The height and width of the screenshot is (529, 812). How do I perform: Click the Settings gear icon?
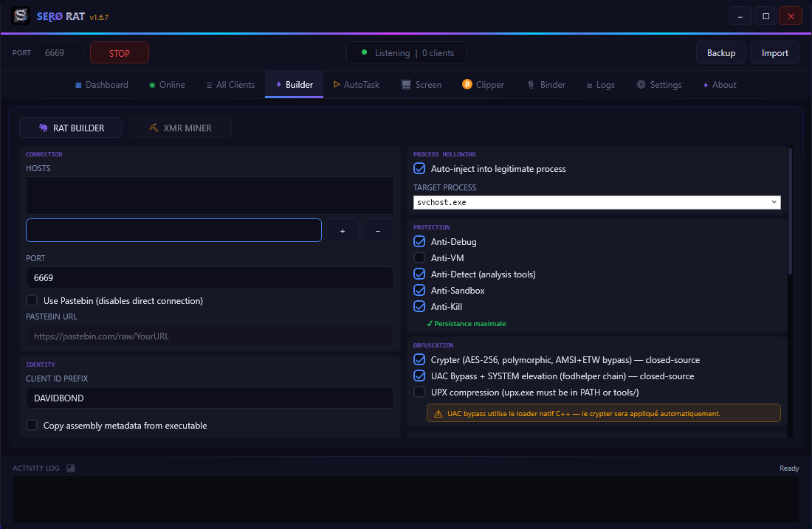641,84
